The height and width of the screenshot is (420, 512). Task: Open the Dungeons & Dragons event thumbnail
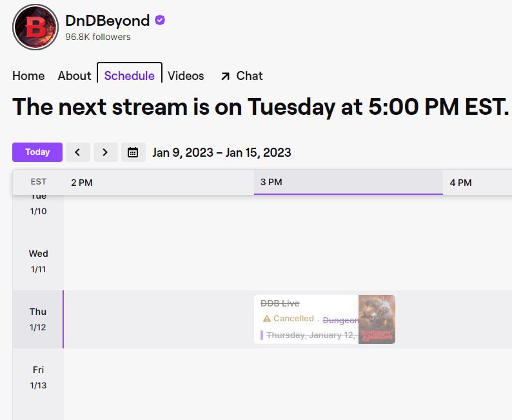click(377, 319)
